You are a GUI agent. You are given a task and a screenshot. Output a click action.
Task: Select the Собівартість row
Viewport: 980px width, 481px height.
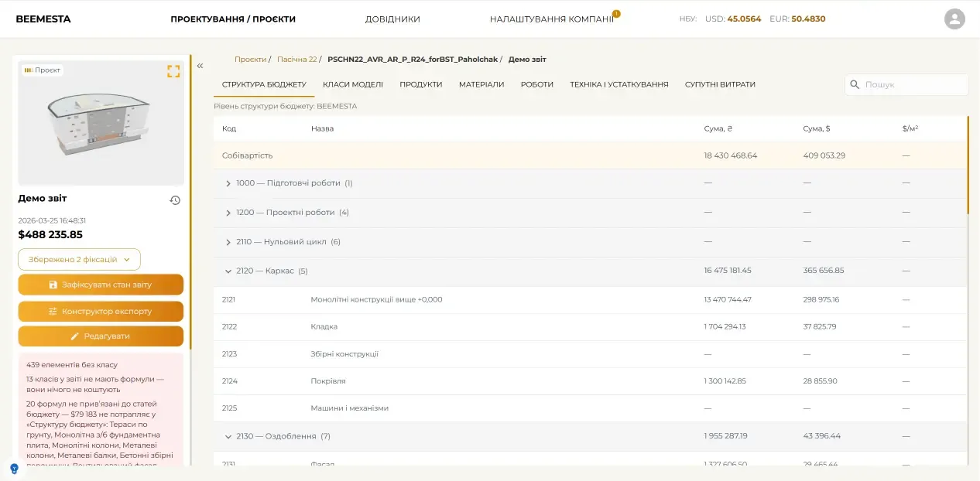click(590, 155)
